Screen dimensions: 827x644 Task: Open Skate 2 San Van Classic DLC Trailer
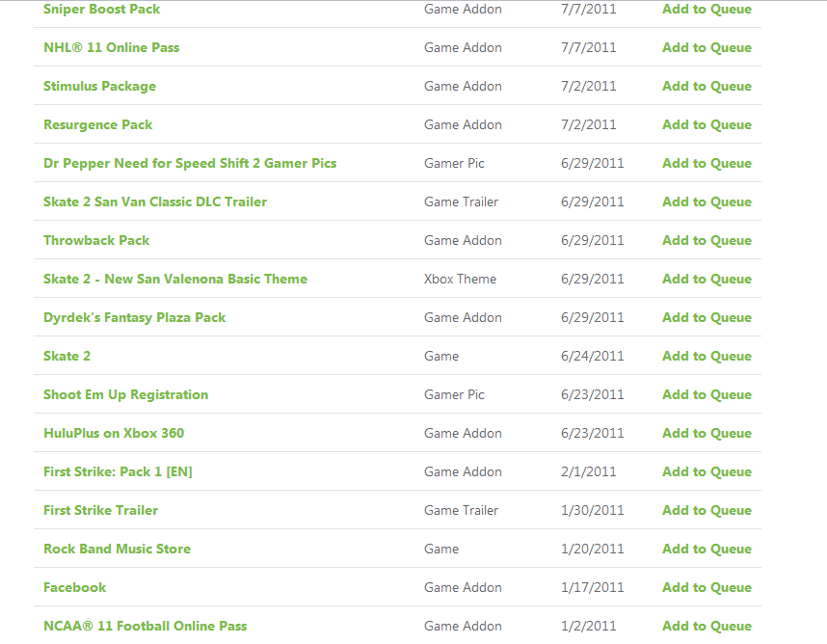tap(155, 201)
